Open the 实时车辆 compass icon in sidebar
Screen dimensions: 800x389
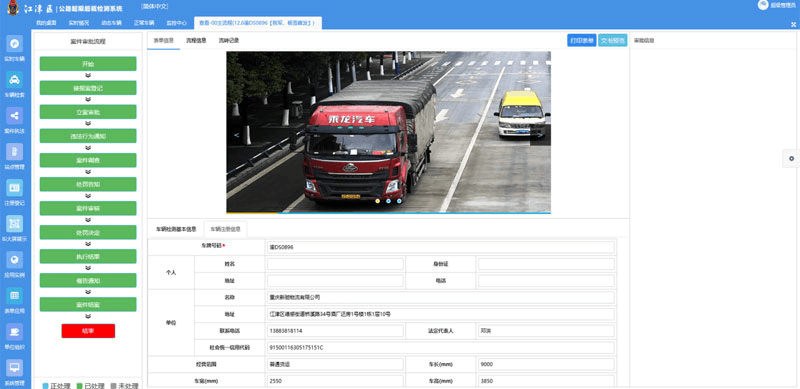pyautogui.click(x=14, y=44)
